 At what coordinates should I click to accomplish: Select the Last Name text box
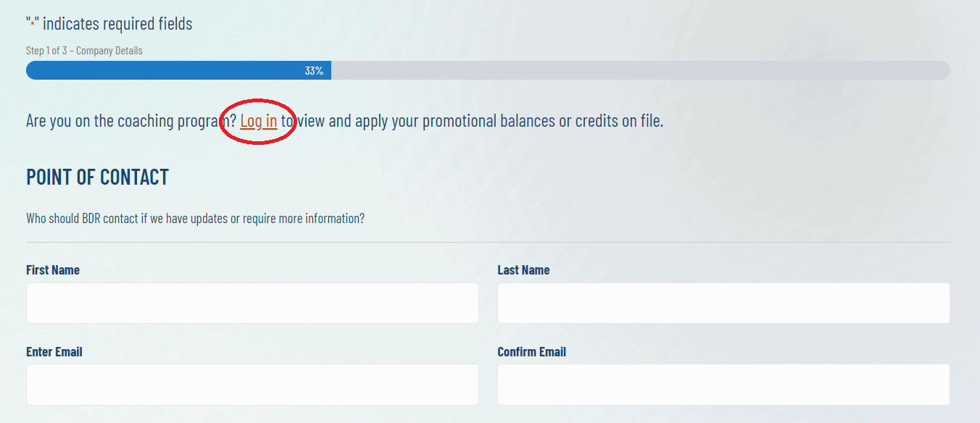pos(723,303)
